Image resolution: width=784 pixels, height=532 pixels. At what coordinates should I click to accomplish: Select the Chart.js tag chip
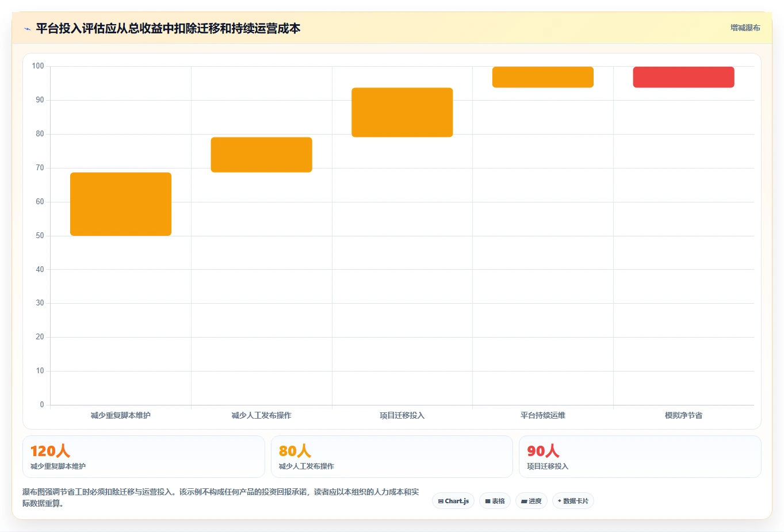coord(453,501)
